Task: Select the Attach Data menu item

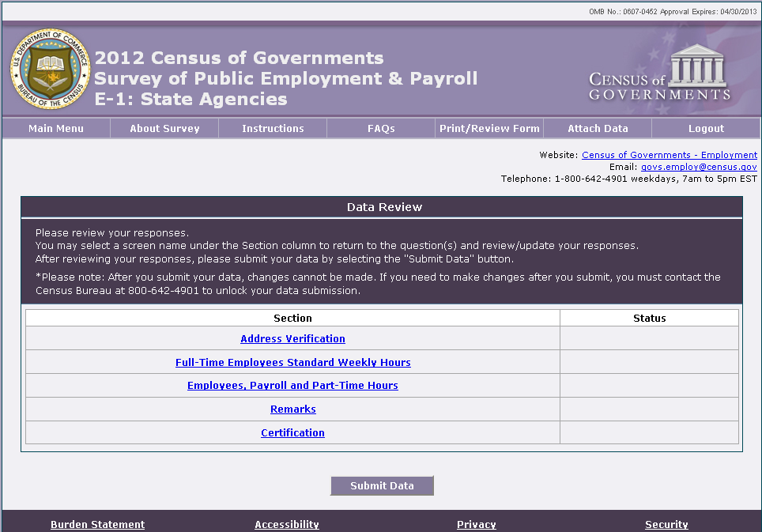Action: pyautogui.click(x=598, y=128)
